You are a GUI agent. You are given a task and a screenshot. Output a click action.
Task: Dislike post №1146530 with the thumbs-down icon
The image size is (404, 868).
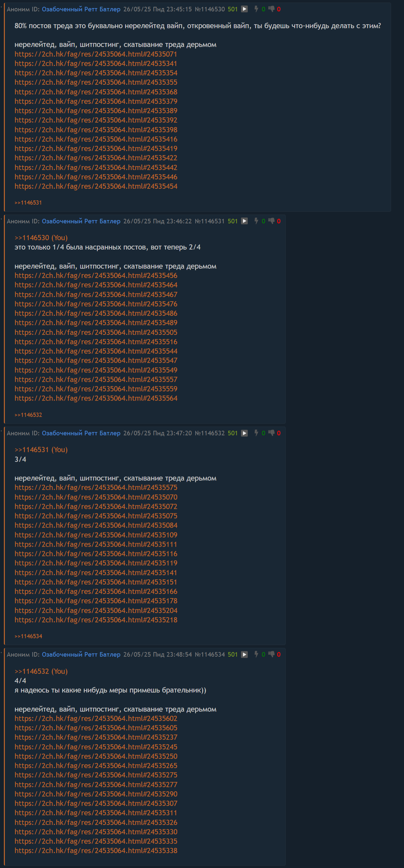[x=271, y=9]
